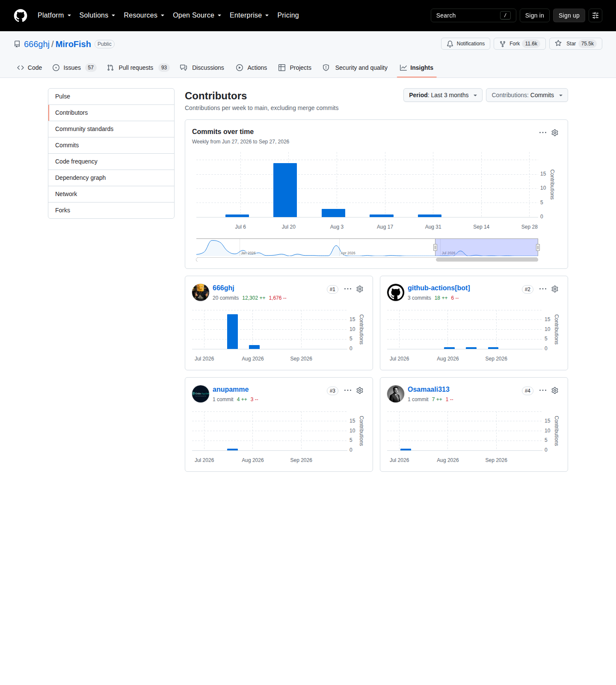Switch to the Issues tab
Screen dimensions: 616x685
(74, 68)
